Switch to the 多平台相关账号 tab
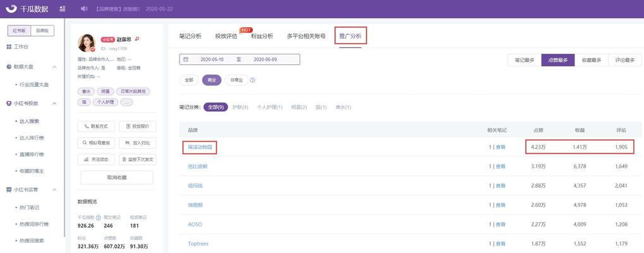The width and height of the screenshot is (644, 253). click(307, 36)
